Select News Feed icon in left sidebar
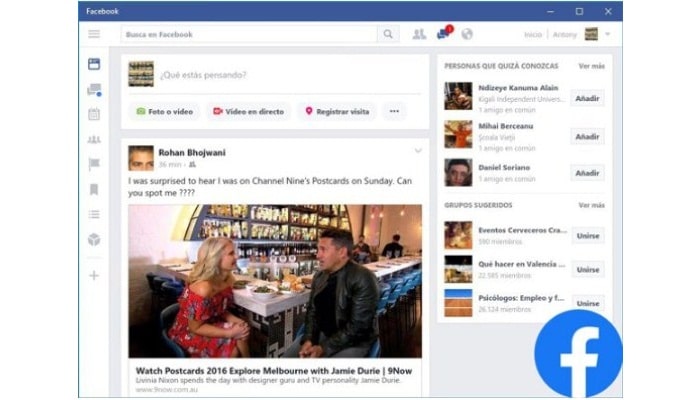The width and height of the screenshot is (700, 400). [x=94, y=64]
